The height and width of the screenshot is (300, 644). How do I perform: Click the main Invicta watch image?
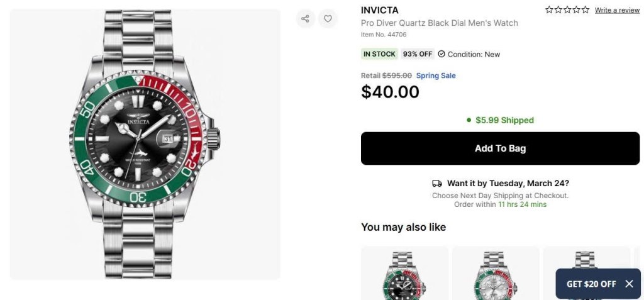[145, 144]
